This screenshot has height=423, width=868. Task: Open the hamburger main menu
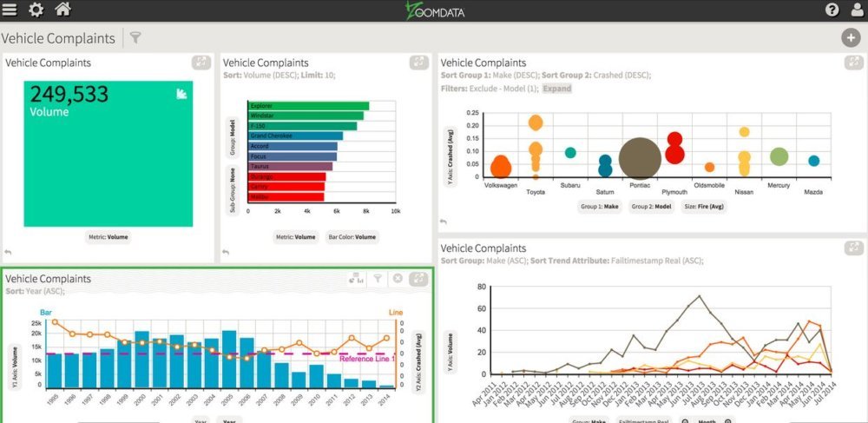coord(10,10)
